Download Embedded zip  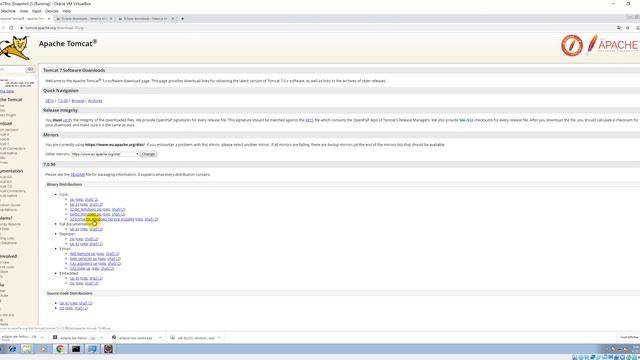[72, 283]
